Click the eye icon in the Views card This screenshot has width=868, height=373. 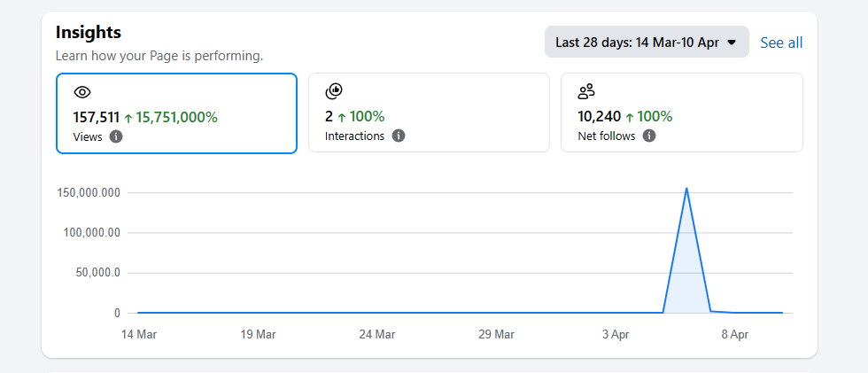click(82, 91)
